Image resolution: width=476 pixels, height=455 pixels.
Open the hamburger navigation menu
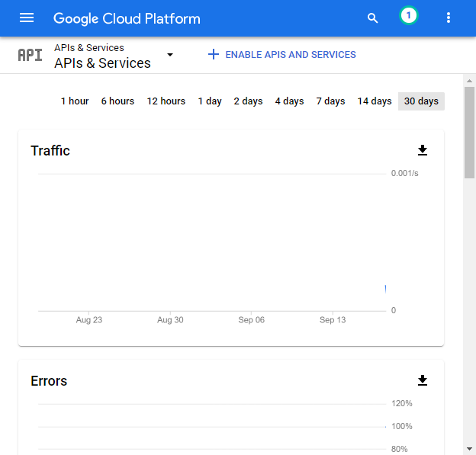click(27, 18)
